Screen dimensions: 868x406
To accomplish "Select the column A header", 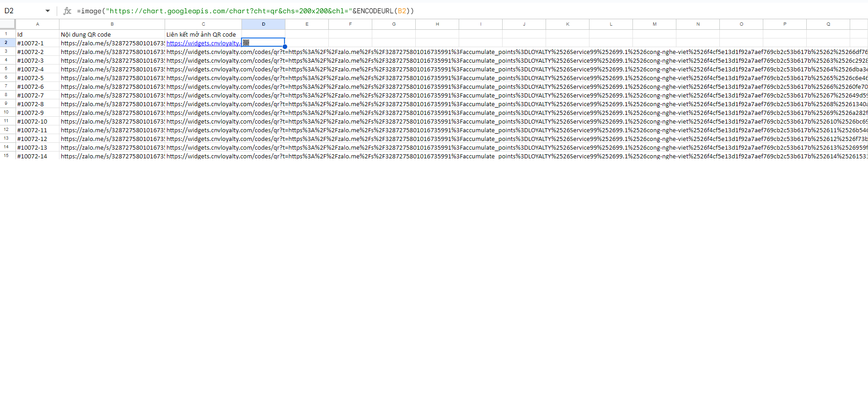I will pyautogui.click(x=38, y=24).
